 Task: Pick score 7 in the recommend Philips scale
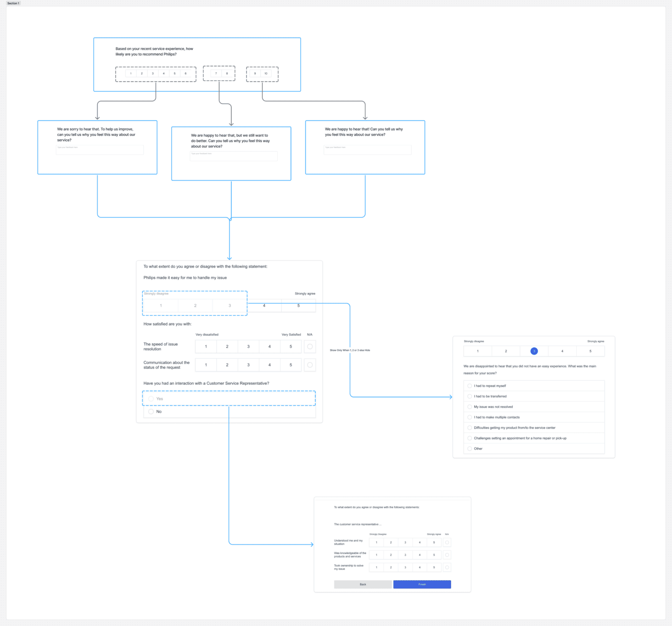click(216, 74)
